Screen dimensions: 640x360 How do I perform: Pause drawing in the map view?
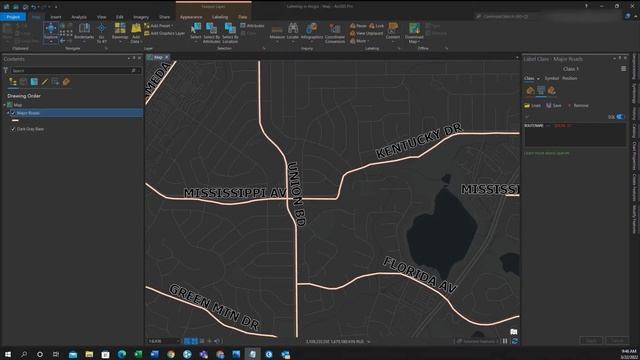click(x=505, y=341)
